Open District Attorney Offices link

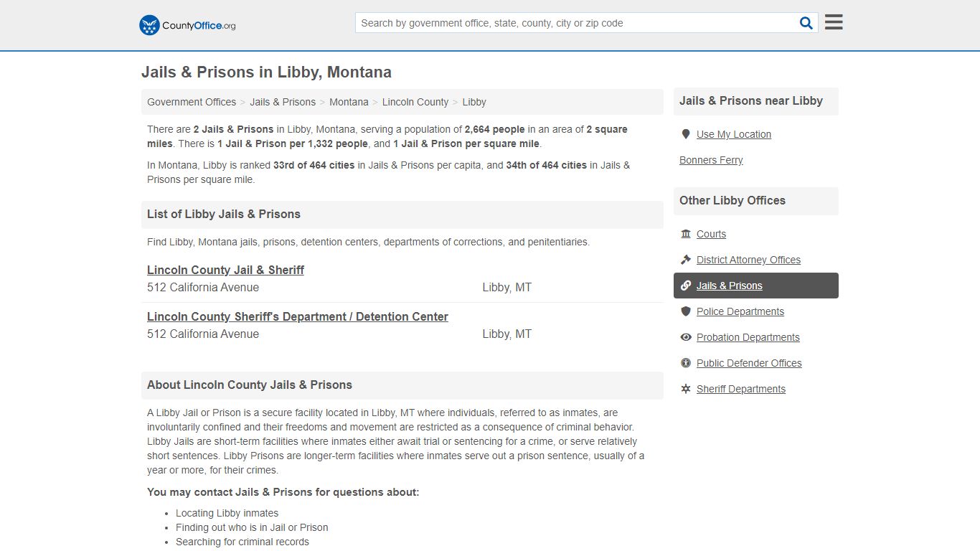748,260
